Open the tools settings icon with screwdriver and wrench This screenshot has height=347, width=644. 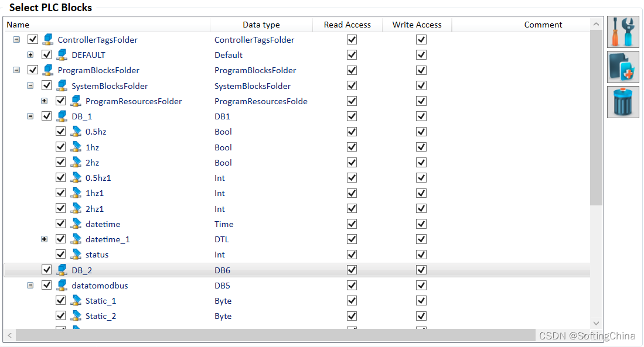(x=623, y=32)
